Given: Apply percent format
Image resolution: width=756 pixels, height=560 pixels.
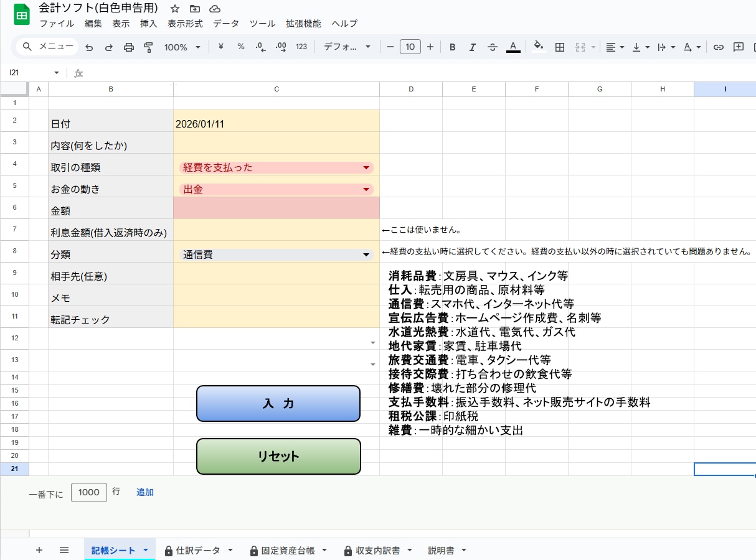Looking at the screenshot, I should (x=241, y=47).
